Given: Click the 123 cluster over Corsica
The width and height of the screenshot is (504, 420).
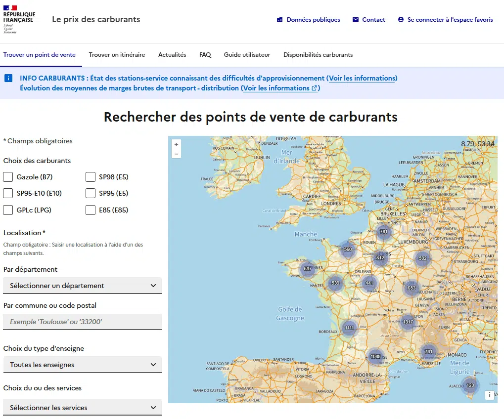Looking at the screenshot, I should (x=470, y=385).
